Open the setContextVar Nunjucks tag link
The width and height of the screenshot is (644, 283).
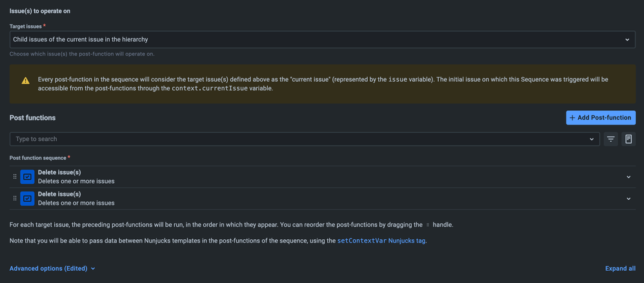coord(381,240)
